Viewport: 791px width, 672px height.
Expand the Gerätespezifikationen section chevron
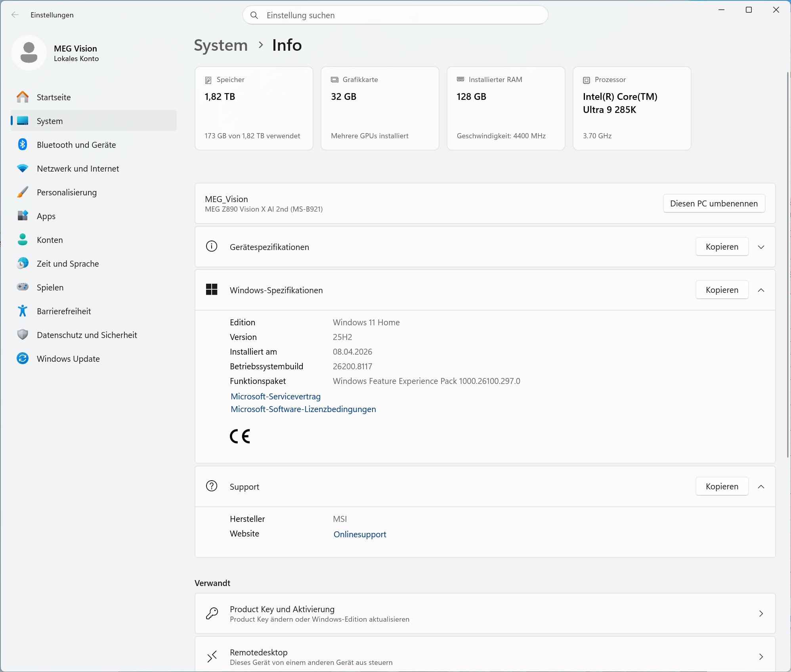tap(761, 247)
